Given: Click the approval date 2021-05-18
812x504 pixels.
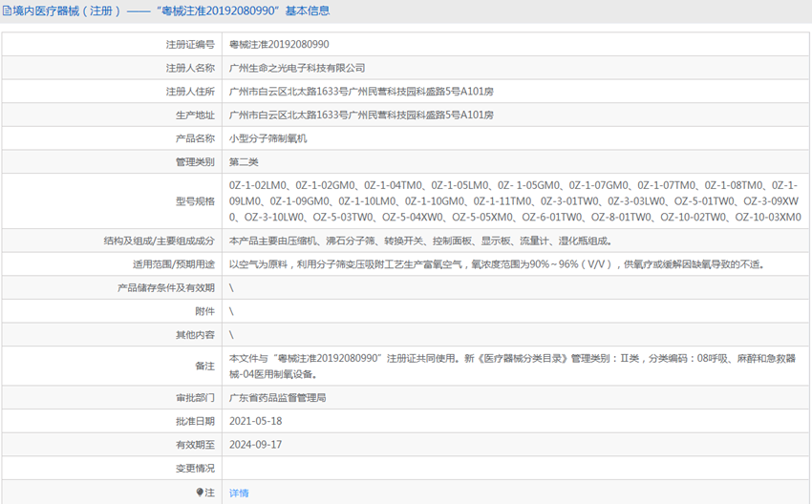Looking at the screenshot, I should [256, 421].
